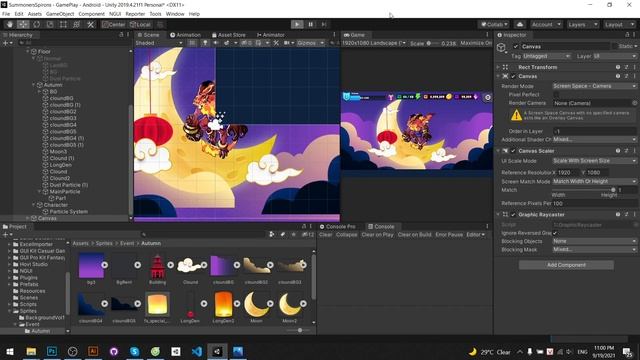The image size is (640, 360).
Task: Open the custom editor tools icon
Action: (x=91, y=24)
